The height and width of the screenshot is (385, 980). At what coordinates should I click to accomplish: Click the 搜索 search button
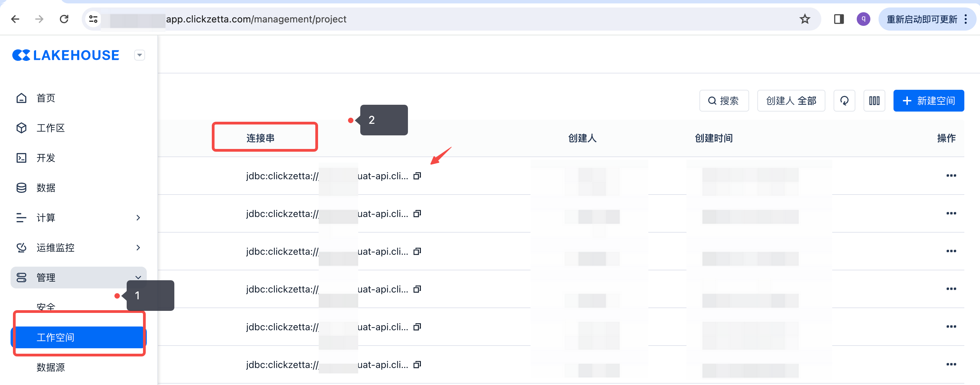coord(724,101)
